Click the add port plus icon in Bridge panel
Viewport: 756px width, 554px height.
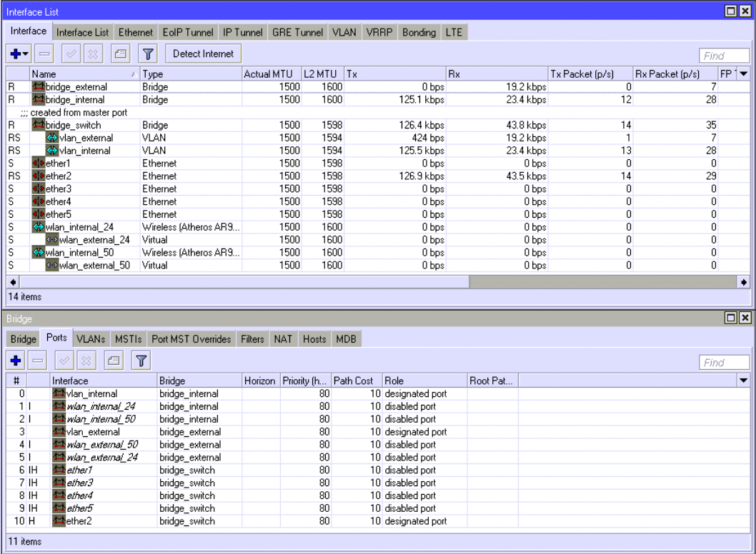pyautogui.click(x=15, y=362)
